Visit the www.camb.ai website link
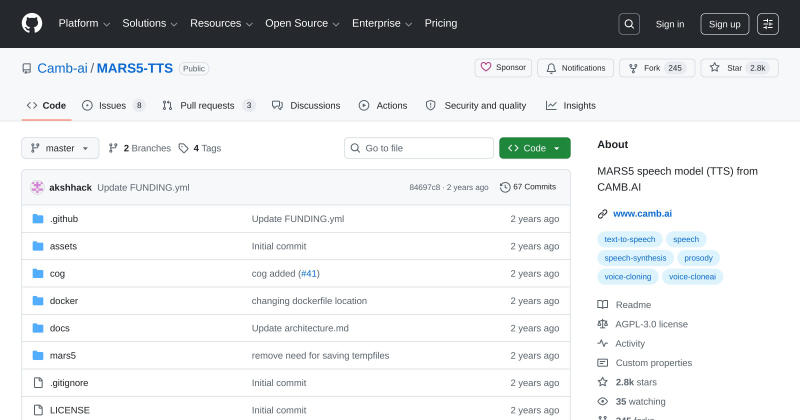800x420 pixels. (x=642, y=214)
